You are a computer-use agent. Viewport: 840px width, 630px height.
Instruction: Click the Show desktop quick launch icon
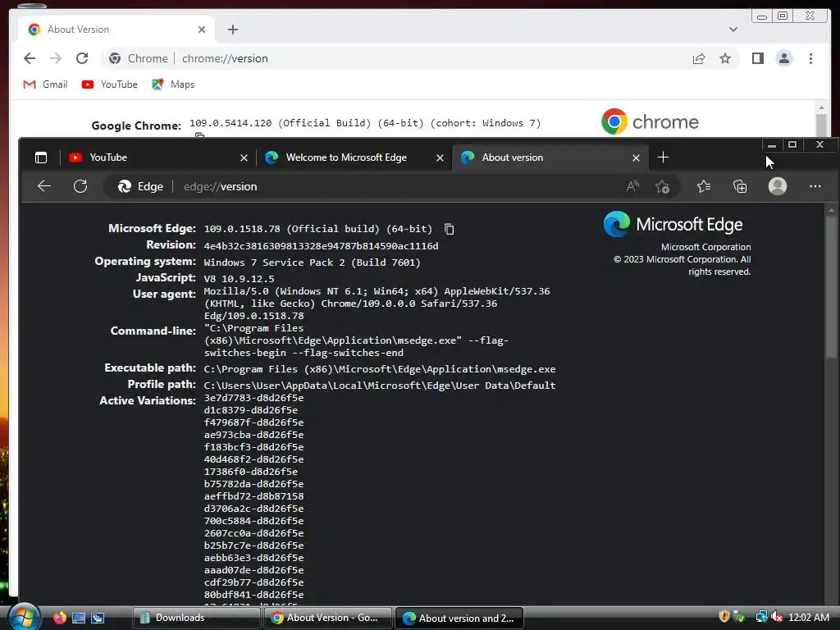(x=79, y=618)
